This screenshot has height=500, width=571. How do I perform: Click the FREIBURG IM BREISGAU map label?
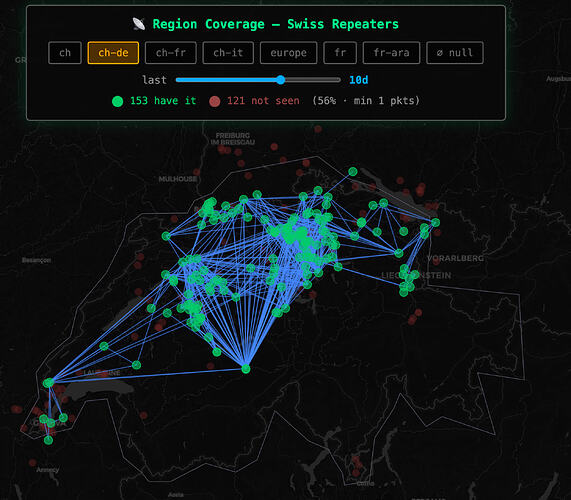click(x=233, y=139)
